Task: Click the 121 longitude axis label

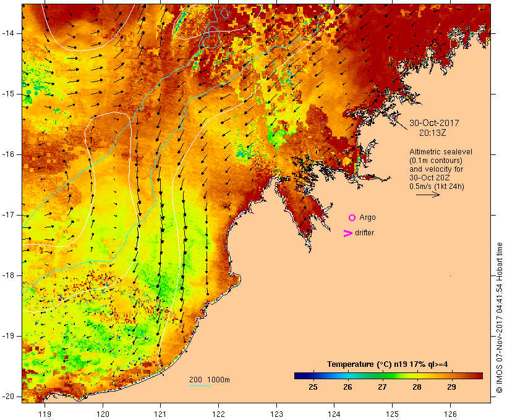Action: [x=160, y=414]
